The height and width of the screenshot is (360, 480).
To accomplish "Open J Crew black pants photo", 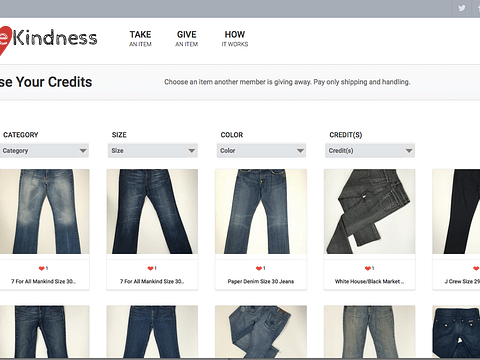I will (x=456, y=211).
